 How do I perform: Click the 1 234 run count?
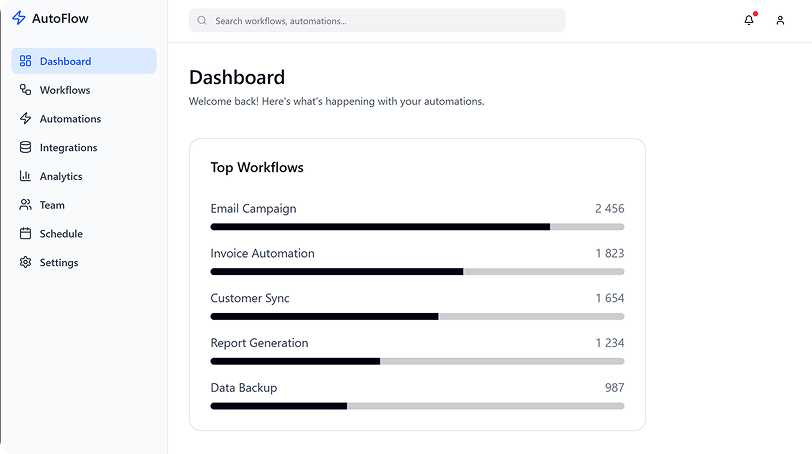[610, 343]
